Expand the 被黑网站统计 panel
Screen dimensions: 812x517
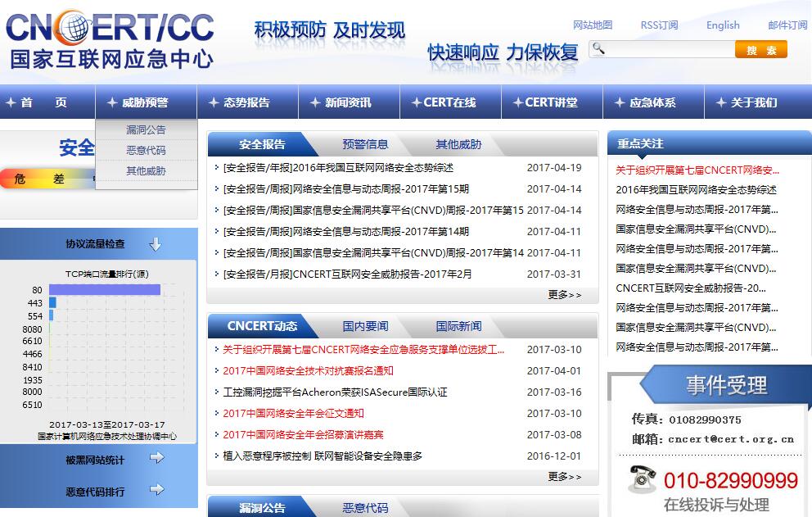tap(98, 460)
